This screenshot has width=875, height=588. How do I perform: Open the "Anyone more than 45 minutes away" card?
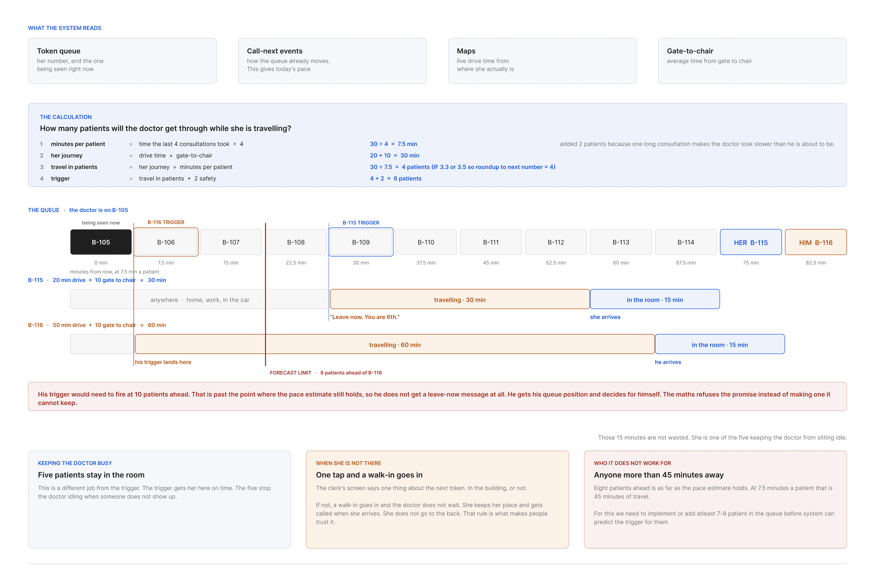click(715, 500)
